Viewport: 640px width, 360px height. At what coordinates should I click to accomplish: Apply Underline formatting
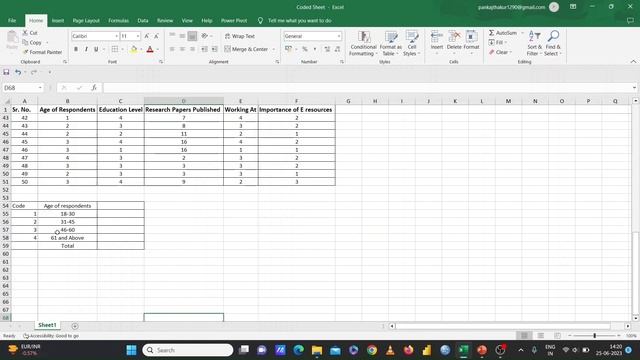point(96,49)
